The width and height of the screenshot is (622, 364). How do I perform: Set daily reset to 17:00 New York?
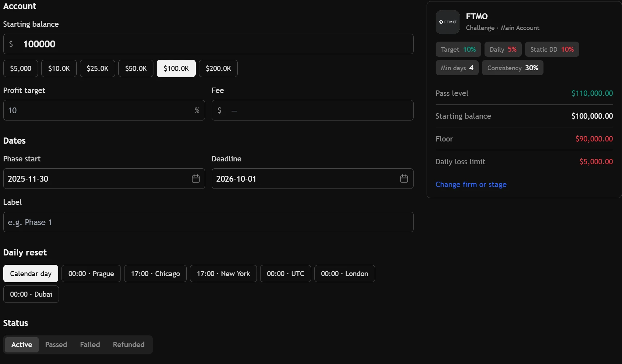click(223, 274)
